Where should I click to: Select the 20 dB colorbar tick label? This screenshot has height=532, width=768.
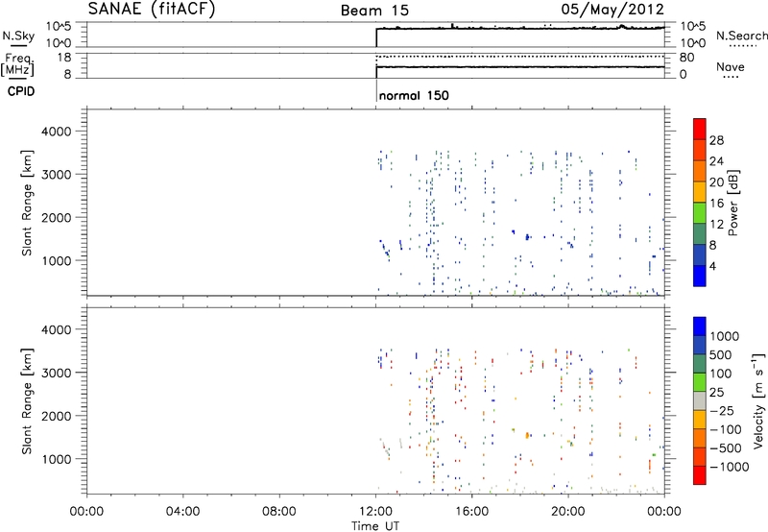[x=716, y=182]
